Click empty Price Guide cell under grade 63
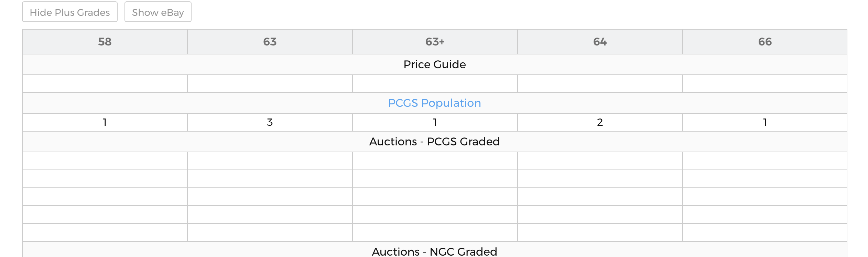868x257 pixels. 270,84
